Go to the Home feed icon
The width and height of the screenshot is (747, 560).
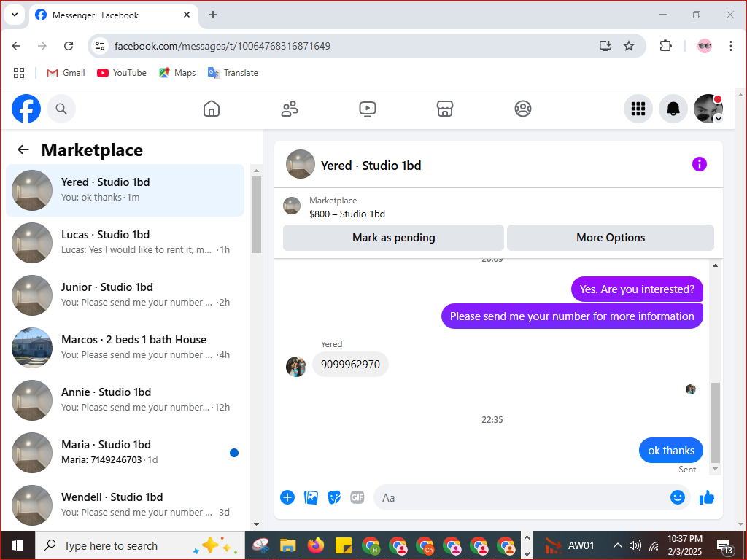click(212, 109)
